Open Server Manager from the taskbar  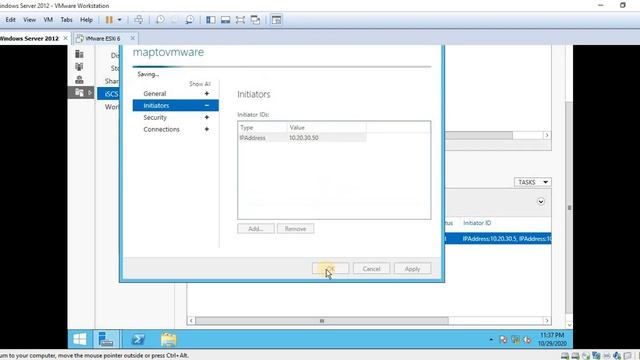point(106,339)
